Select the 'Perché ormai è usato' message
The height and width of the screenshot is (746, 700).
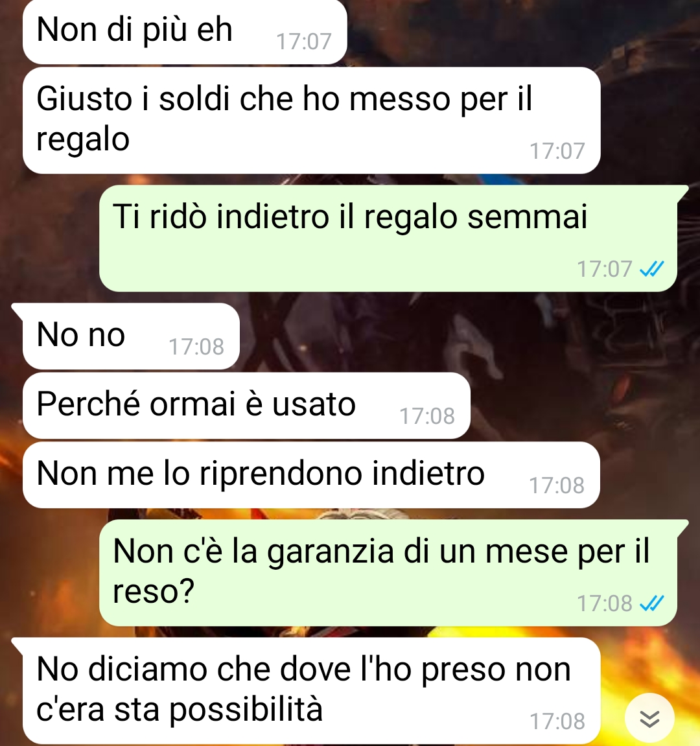coord(246,405)
